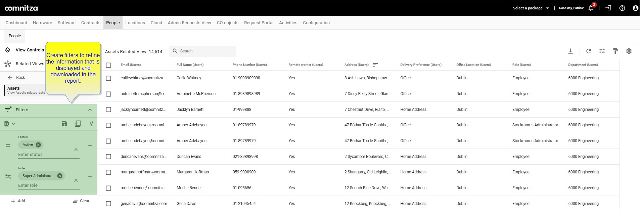
Task: Click the paint roller format icon
Action: point(615,51)
